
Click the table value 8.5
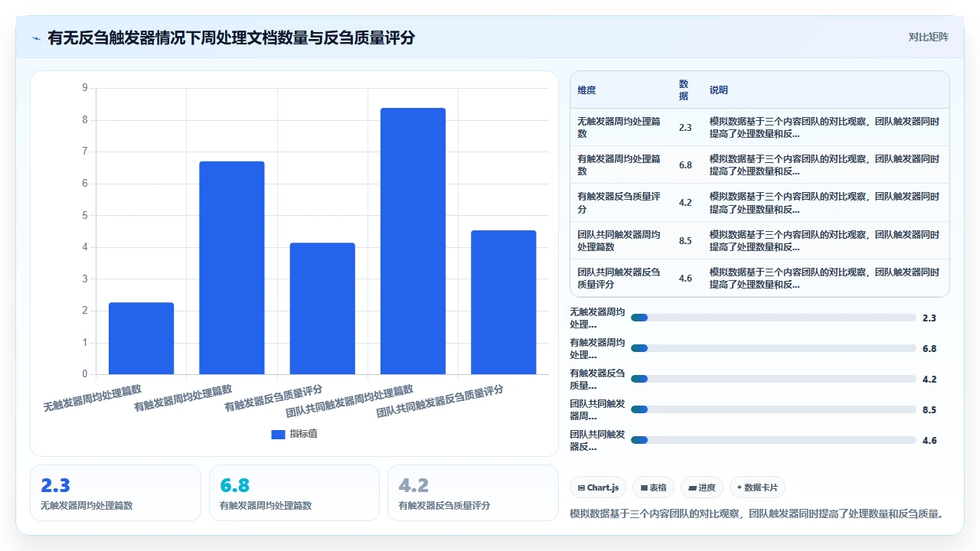coord(685,241)
